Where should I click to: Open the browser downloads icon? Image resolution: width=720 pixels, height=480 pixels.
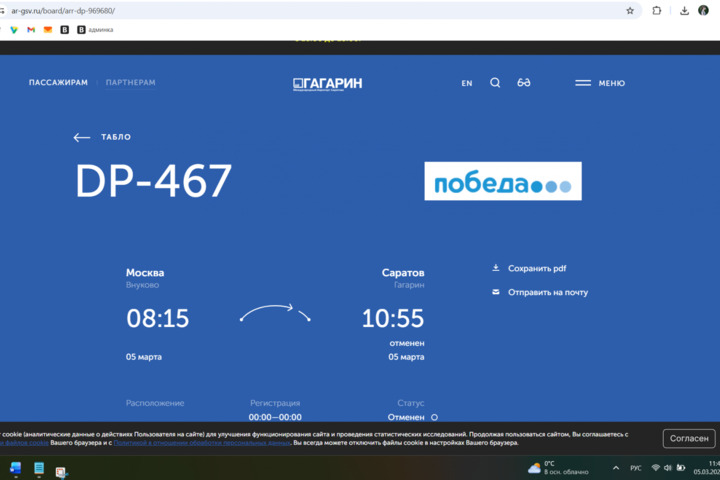[684, 11]
